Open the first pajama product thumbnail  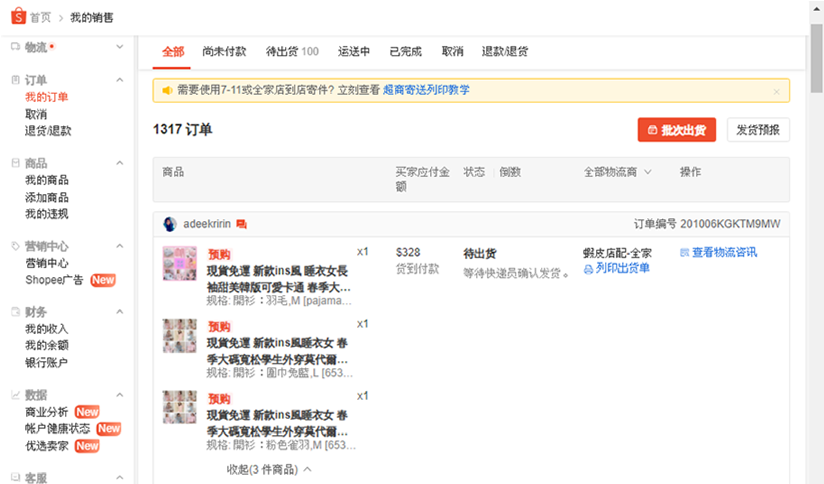tap(180, 263)
